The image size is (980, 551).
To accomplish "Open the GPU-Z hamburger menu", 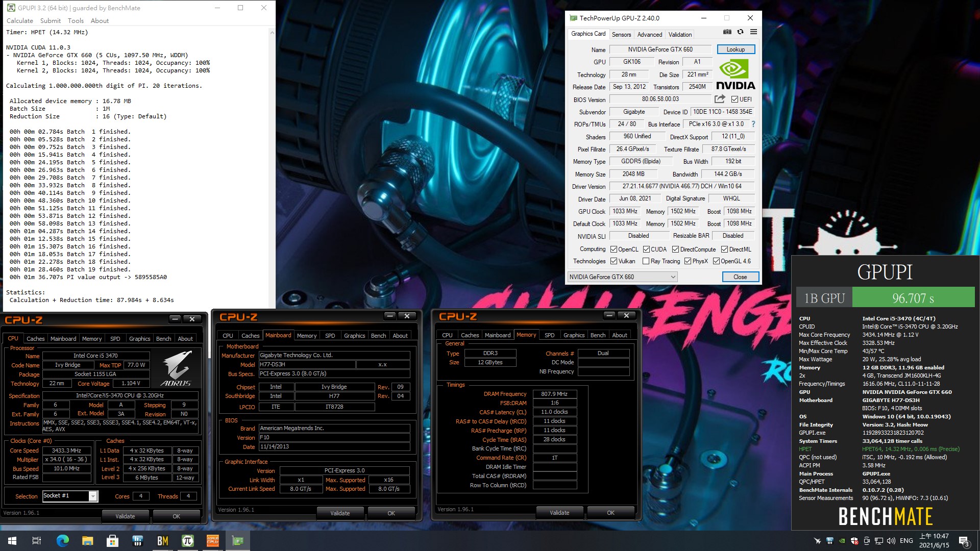I will 753,32.
